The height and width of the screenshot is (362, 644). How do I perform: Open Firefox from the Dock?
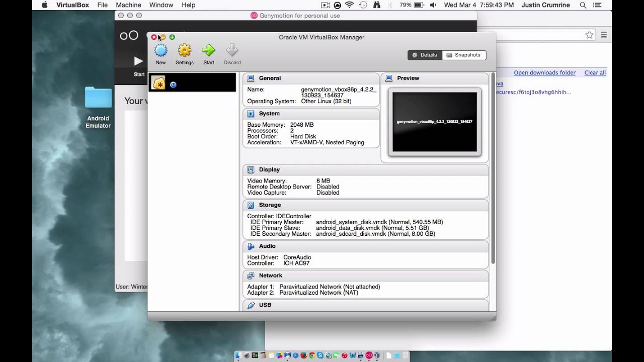[x=303, y=355]
